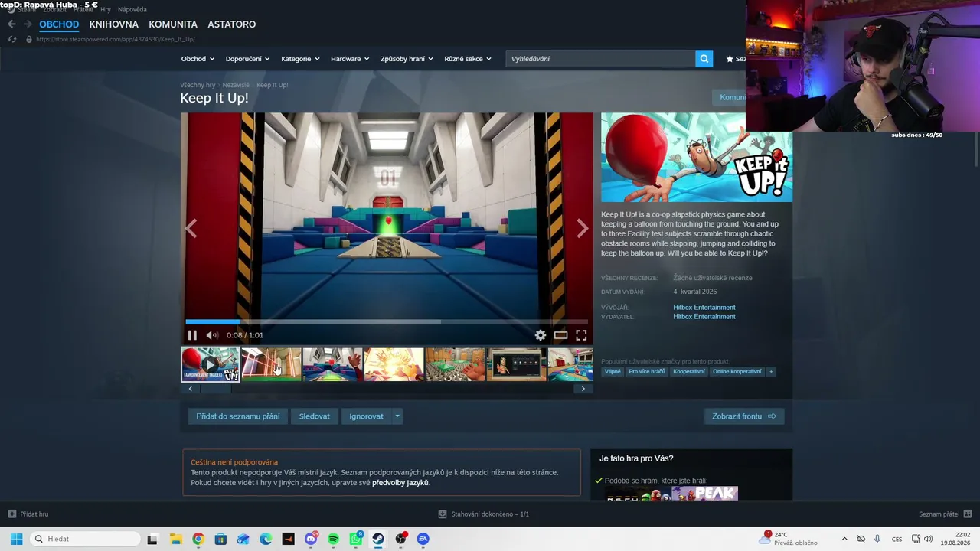Click the Keep It Up! header capsule image
Viewport: 980px width, 551px height.
pyautogui.click(x=697, y=158)
